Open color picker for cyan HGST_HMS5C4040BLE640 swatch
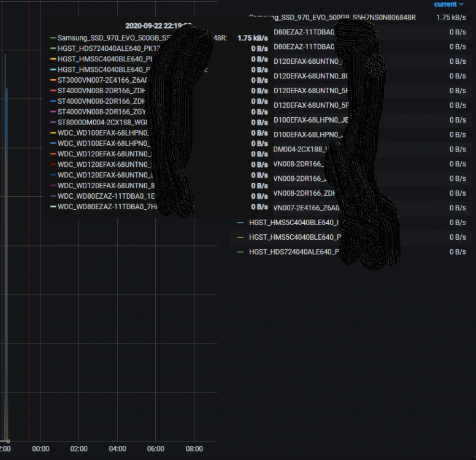This screenshot has height=460, width=476. (240, 223)
